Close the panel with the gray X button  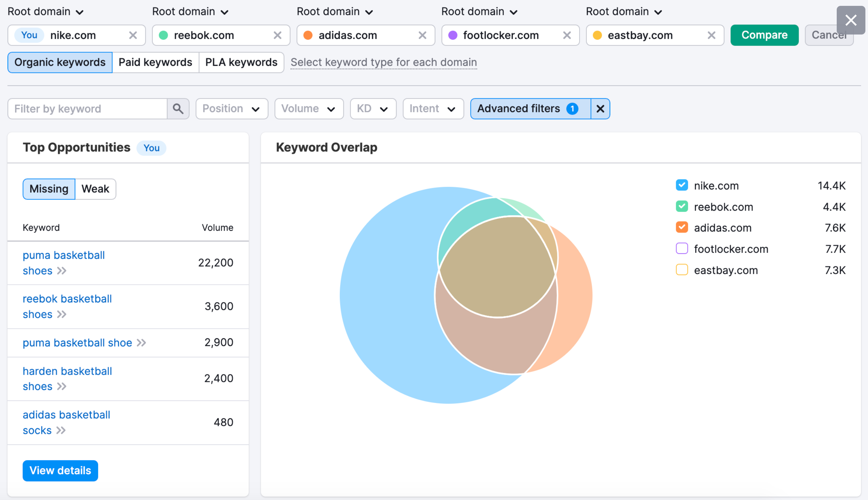click(x=851, y=20)
